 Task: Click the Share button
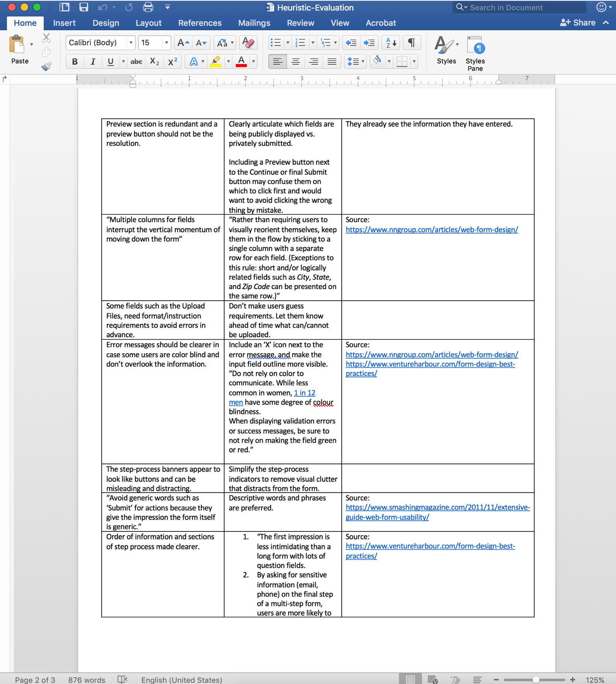point(578,23)
